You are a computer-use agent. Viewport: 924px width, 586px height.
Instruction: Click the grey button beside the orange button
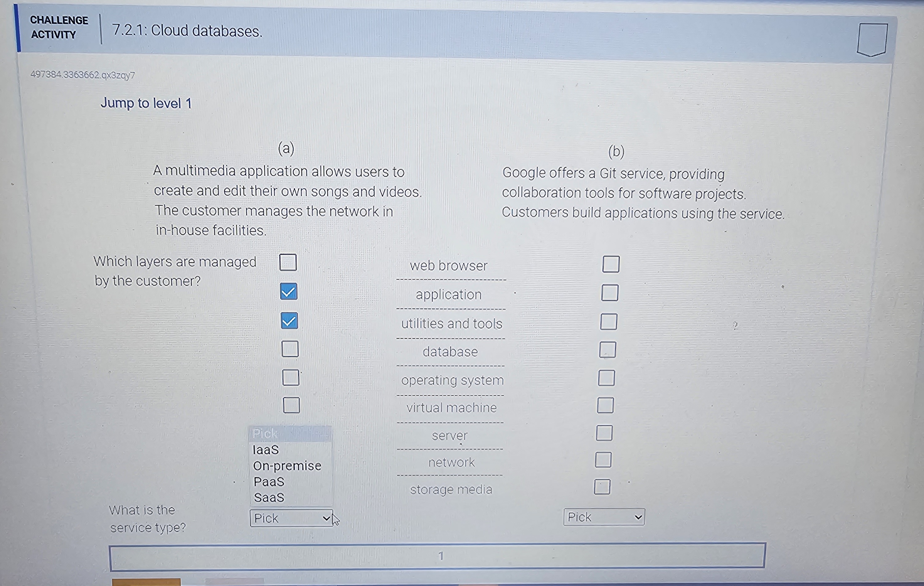pos(234,582)
